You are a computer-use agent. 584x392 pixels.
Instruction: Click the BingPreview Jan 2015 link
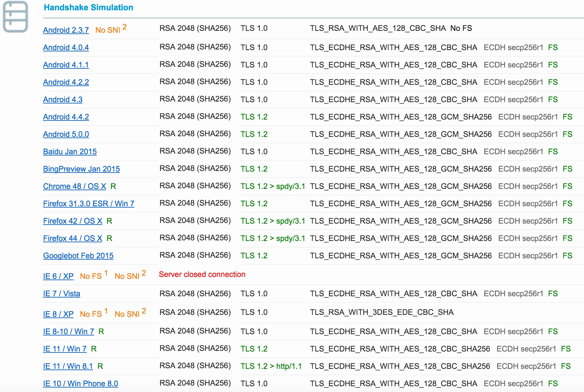point(81,169)
